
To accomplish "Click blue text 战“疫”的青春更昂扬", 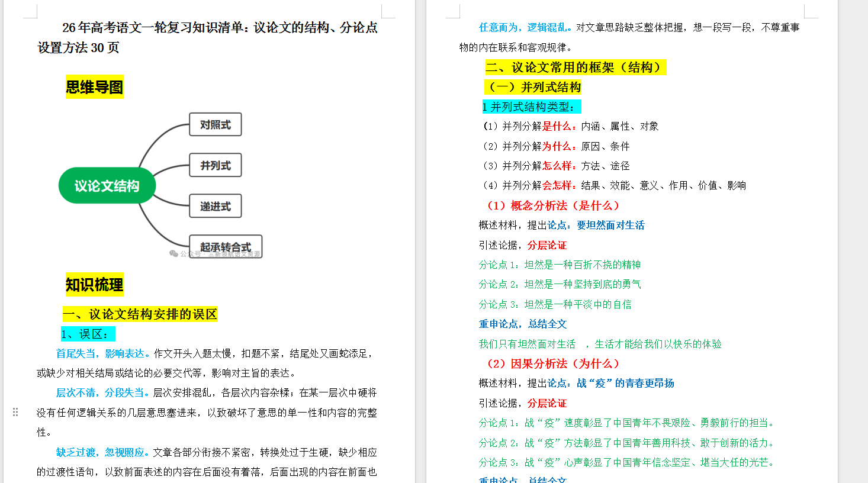I will (625, 383).
